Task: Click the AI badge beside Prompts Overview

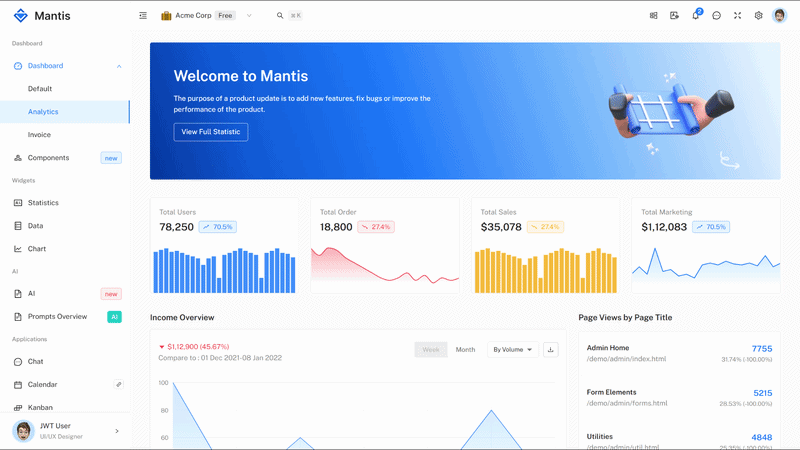Action: point(114,317)
